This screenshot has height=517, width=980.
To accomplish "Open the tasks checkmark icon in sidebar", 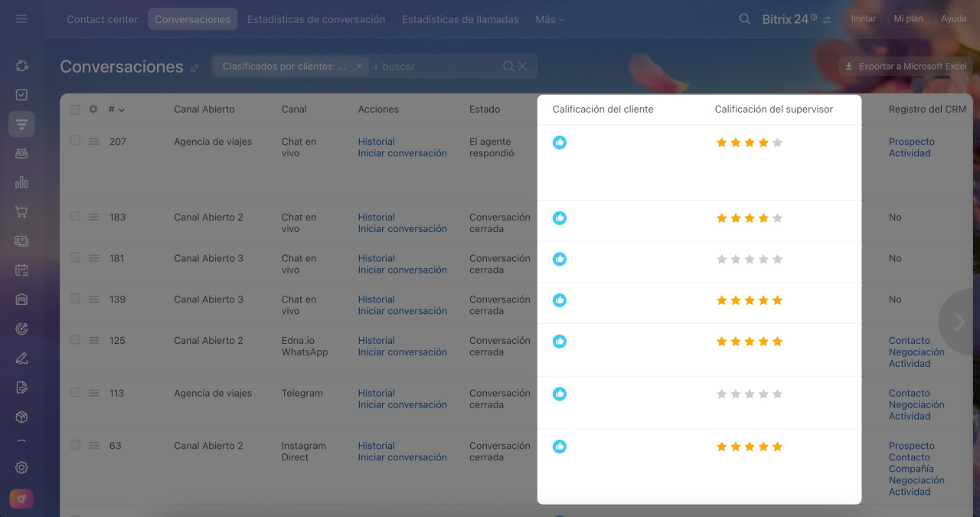I will tap(21, 95).
